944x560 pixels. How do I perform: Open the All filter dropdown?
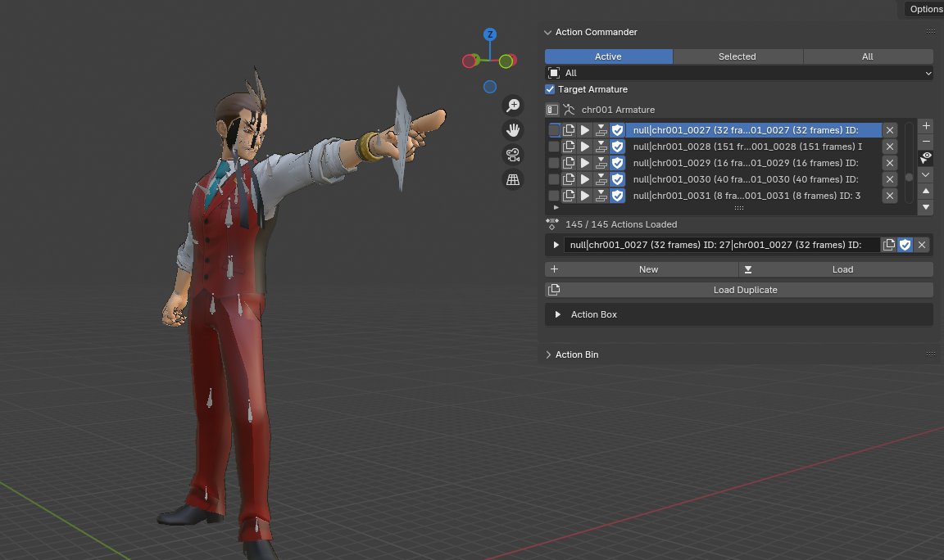coord(739,73)
